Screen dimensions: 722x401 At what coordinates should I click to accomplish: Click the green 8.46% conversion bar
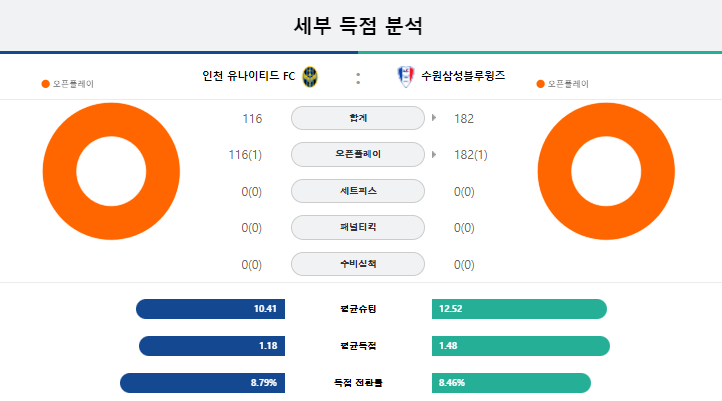click(511, 383)
